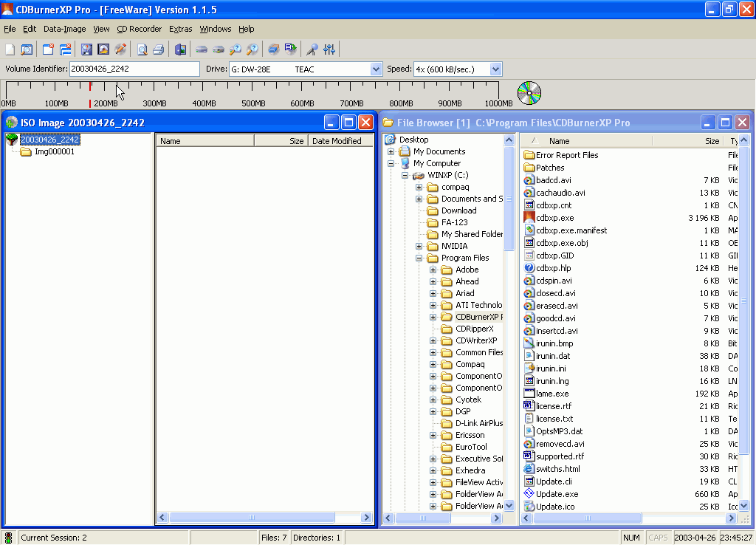
Task: Click the cdbxp.hlp help file icon
Action: 529,267
